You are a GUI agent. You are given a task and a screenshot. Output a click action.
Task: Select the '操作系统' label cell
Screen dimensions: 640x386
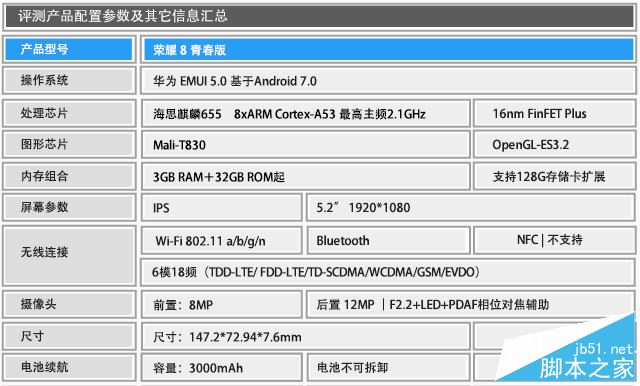click(x=69, y=80)
